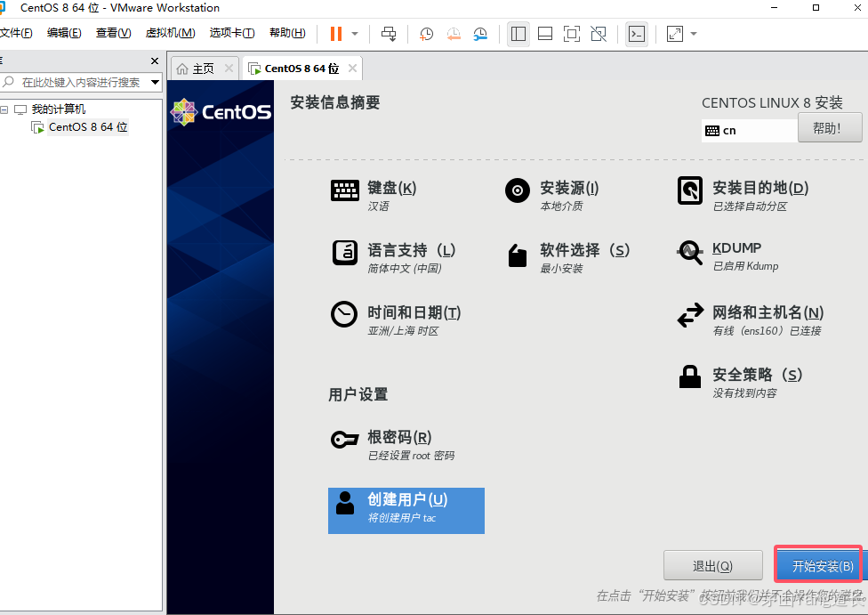Image resolution: width=868 pixels, height=615 pixels.
Task: Close the library panel
Action: click(155, 61)
